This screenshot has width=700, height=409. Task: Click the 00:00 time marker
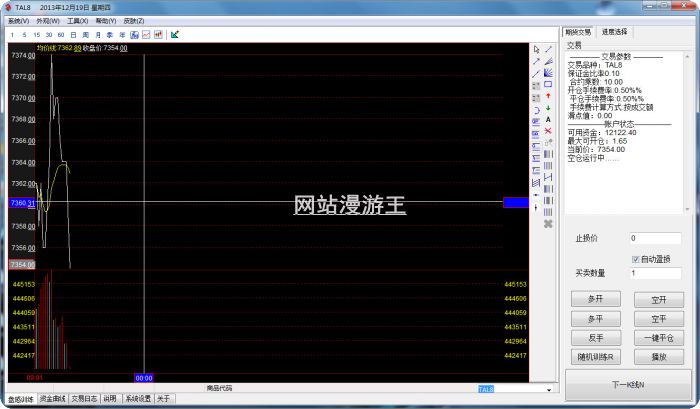tap(144, 378)
